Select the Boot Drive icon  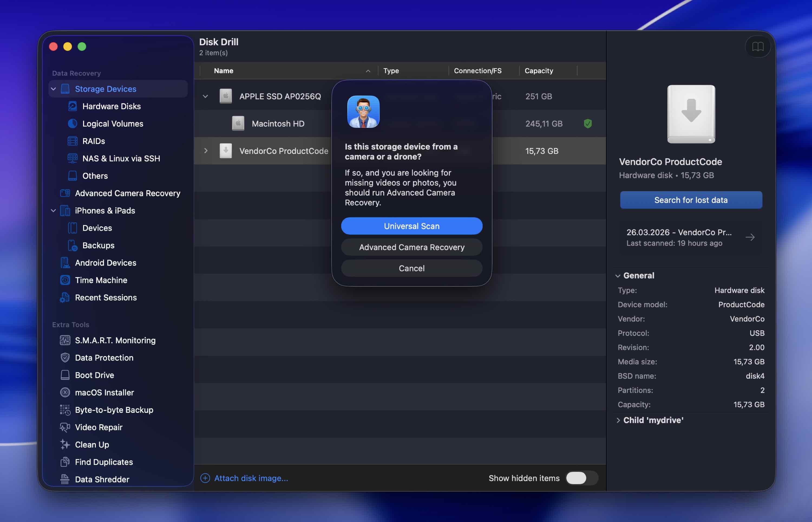(65, 375)
